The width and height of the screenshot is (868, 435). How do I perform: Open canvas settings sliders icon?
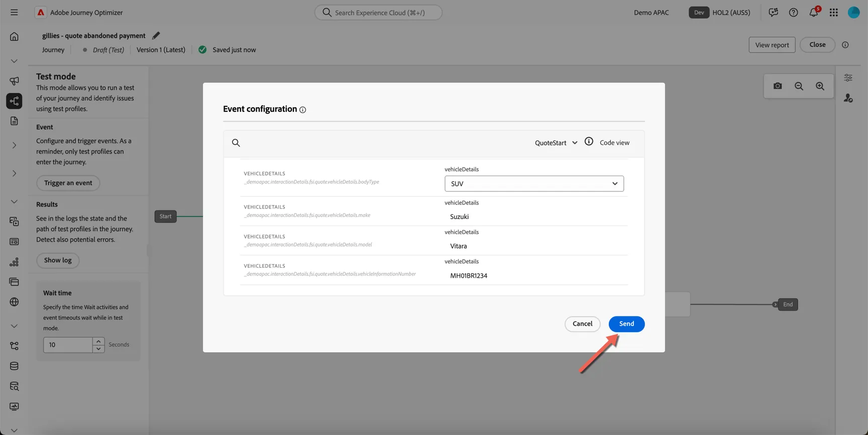[848, 78]
